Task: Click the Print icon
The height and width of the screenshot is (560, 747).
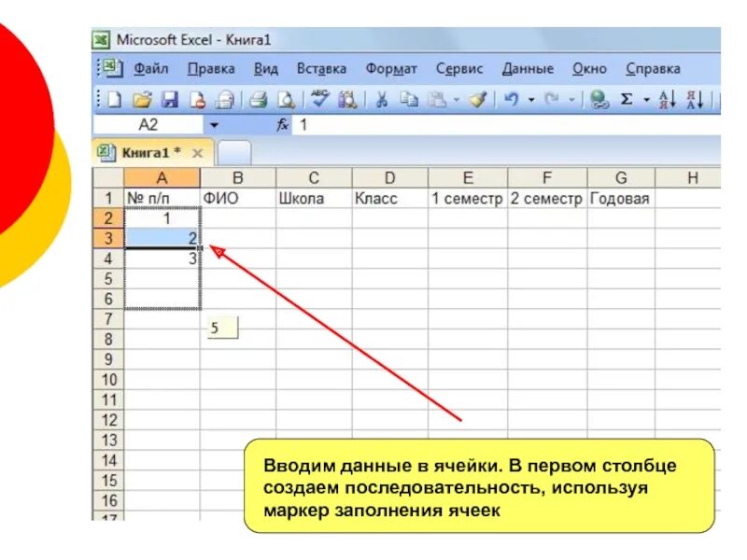Action: pos(259,100)
